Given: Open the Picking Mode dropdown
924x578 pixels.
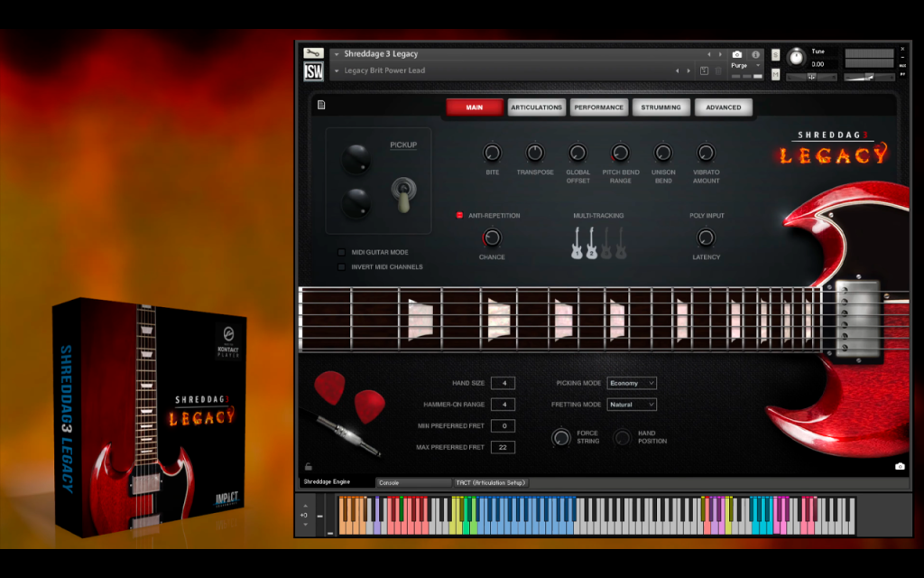Looking at the screenshot, I should pos(632,383).
